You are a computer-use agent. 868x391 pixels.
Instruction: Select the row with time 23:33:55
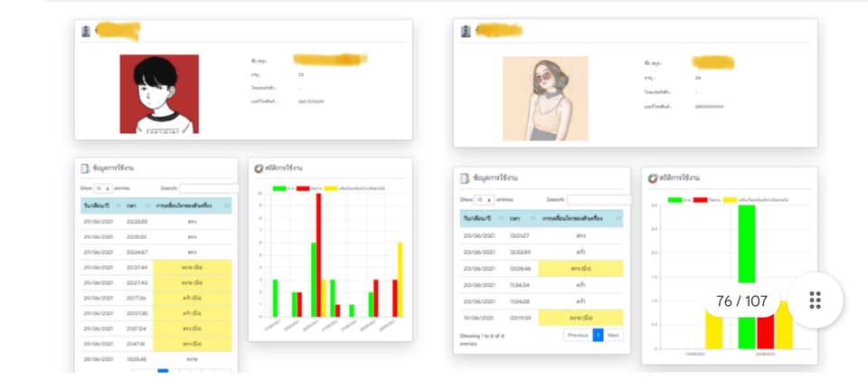tap(156, 222)
